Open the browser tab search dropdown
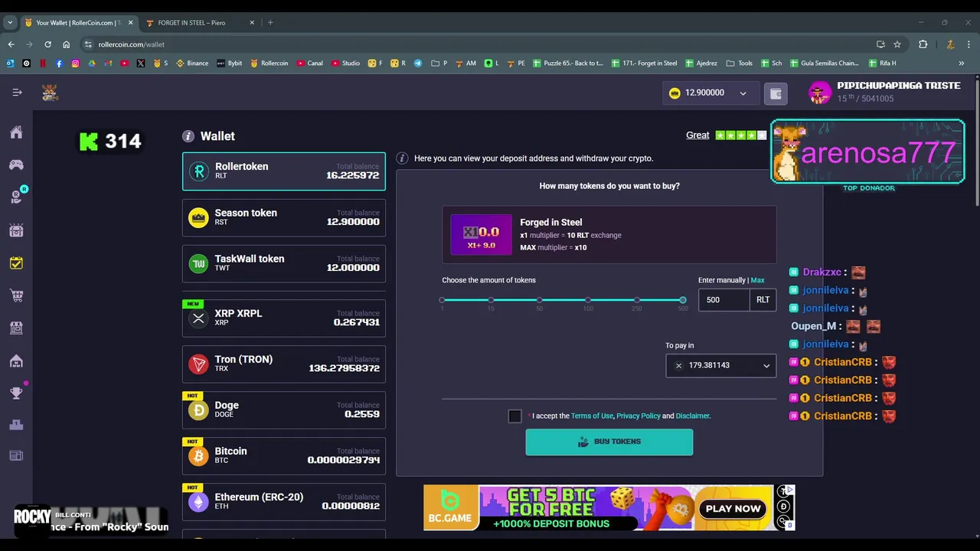 (10, 23)
